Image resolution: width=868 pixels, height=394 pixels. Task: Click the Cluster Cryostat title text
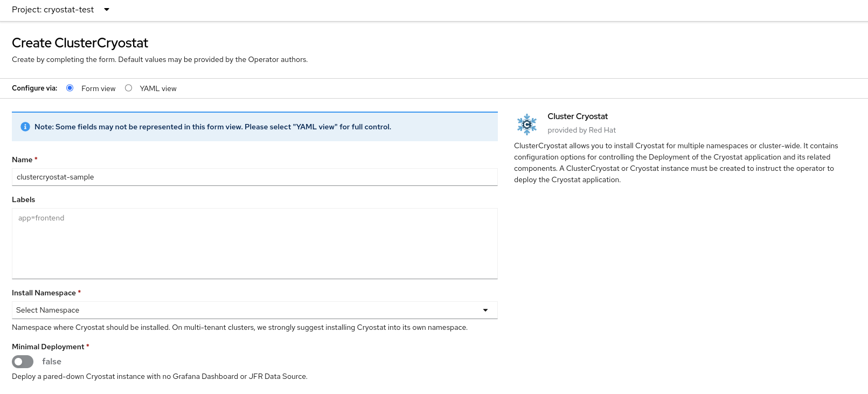(578, 116)
